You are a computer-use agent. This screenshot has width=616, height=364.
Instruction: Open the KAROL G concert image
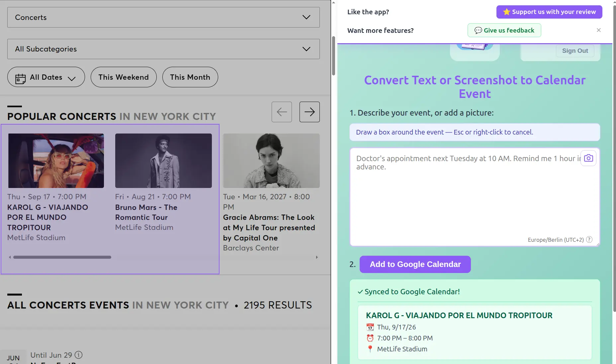[x=56, y=161]
